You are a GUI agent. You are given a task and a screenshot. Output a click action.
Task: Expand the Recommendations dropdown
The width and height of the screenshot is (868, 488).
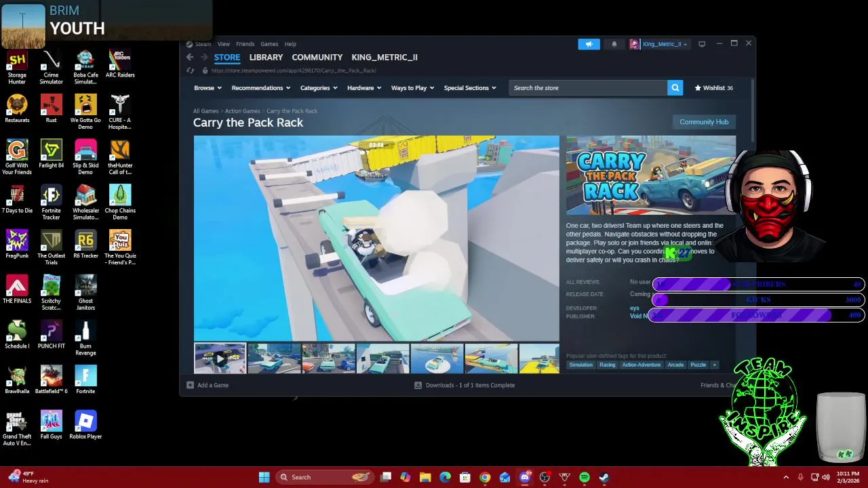point(261,87)
